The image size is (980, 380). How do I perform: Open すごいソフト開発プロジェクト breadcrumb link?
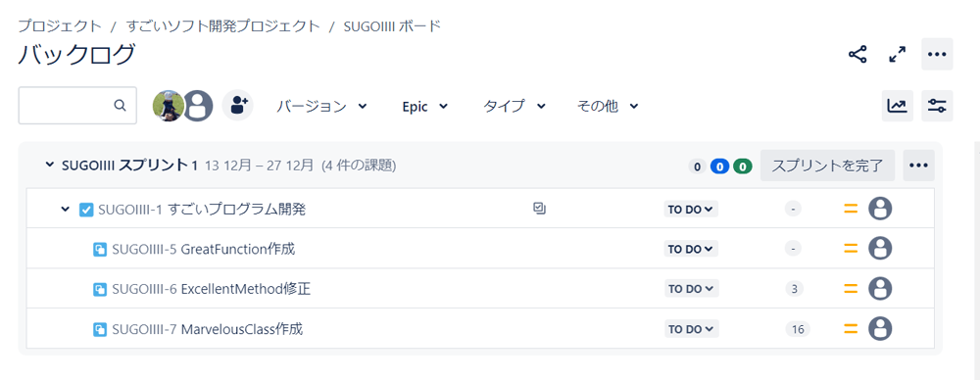[x=223, y=26]
